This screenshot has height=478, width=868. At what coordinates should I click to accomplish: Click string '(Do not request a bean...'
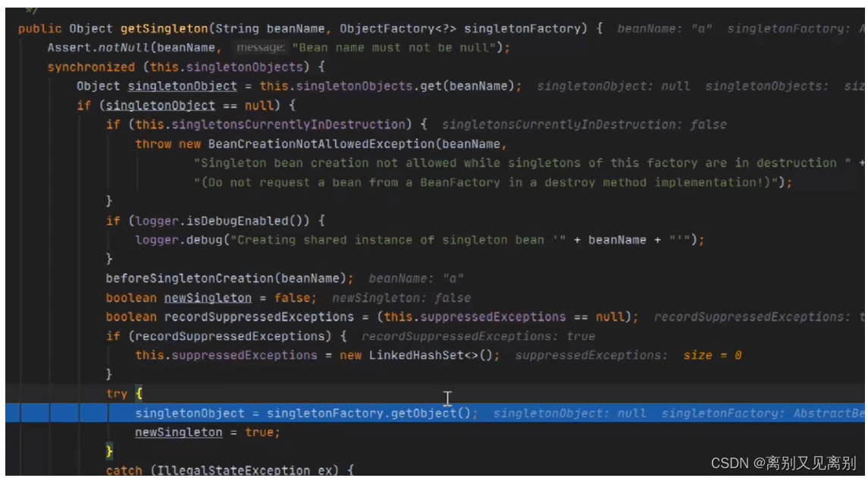click(x=486, y=182)
